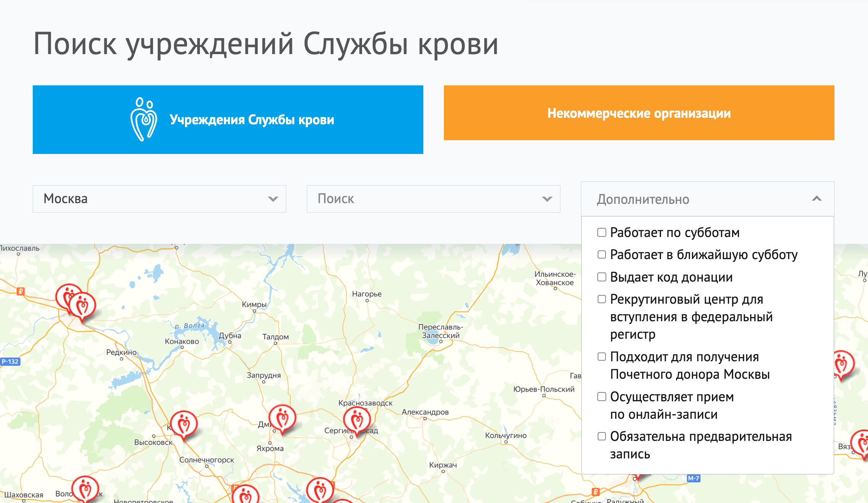Click the Редкино town label
868x503 pixels.
pyautogui.click(x=121, y=352)
